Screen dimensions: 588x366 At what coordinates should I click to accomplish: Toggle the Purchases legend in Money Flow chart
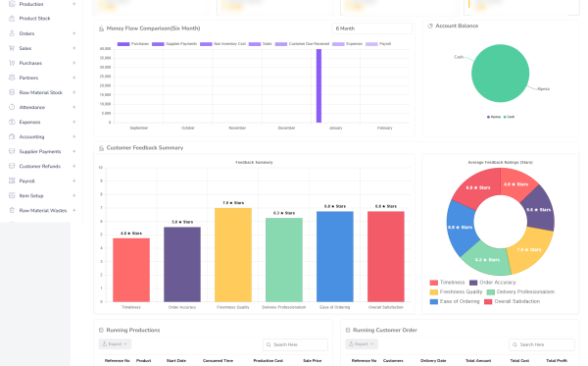pos(133,44)
